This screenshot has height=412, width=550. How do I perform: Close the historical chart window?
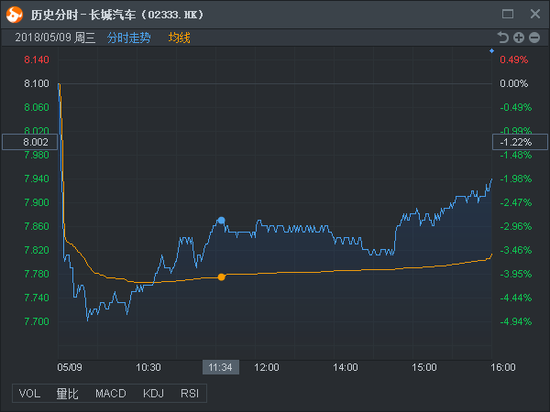point(535,14)
